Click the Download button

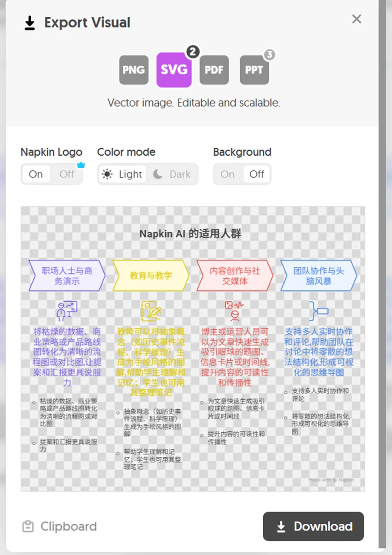tap(314, 526)
